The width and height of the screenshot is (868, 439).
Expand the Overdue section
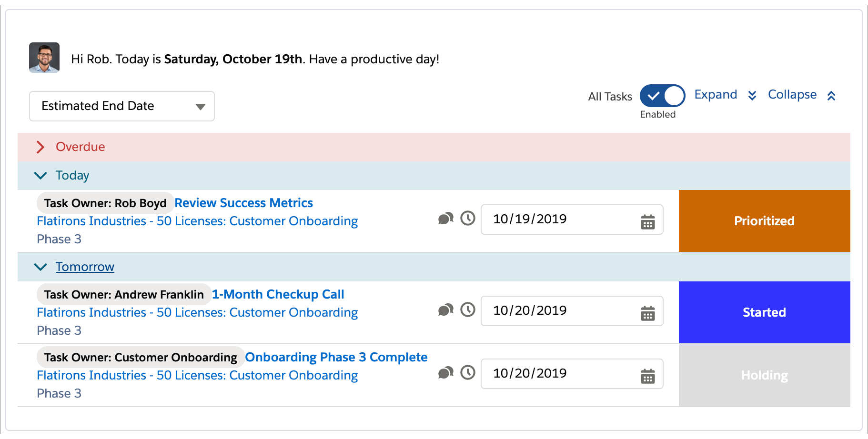coord(40,147)
